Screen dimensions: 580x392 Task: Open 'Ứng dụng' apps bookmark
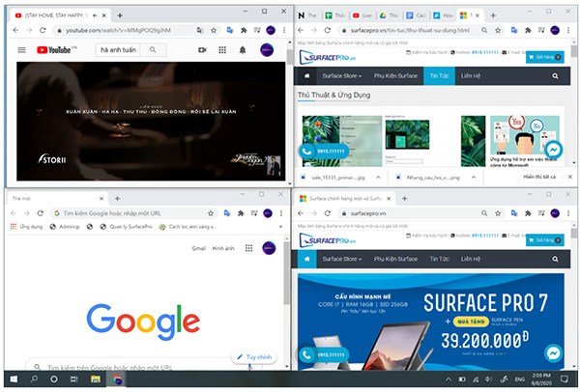26,227
